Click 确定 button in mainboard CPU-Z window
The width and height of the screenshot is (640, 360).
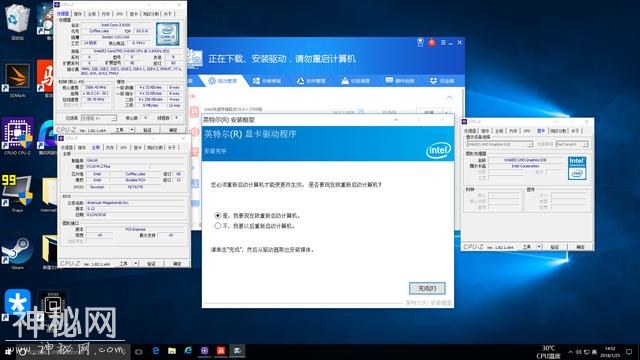tap(177, 264)
